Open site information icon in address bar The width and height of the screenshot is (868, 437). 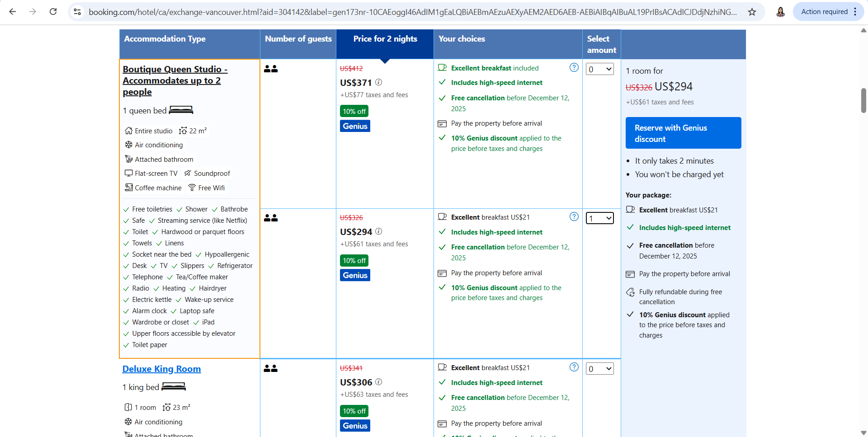[78, 12]
